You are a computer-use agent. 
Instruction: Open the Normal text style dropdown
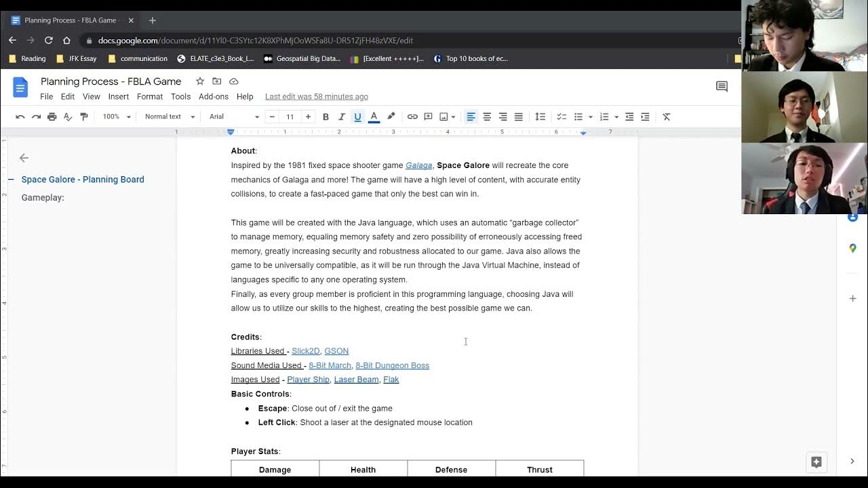click(x=170, y=117)
